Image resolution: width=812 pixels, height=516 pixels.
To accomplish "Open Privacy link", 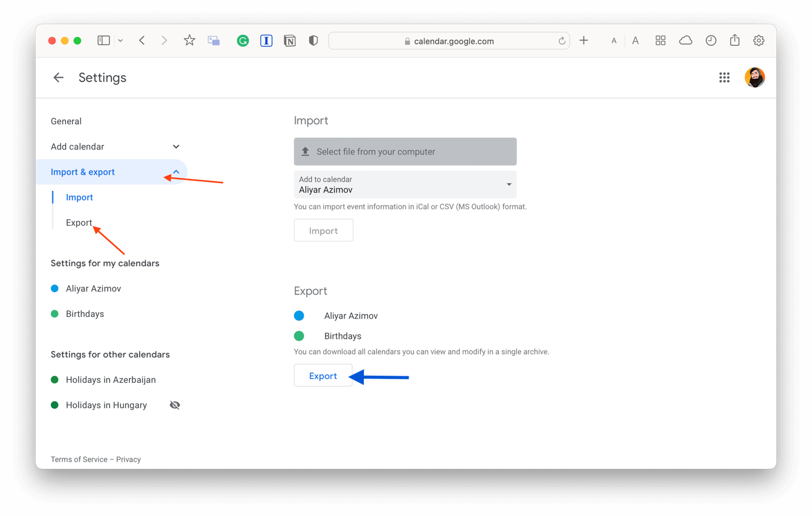I will 128,459.
